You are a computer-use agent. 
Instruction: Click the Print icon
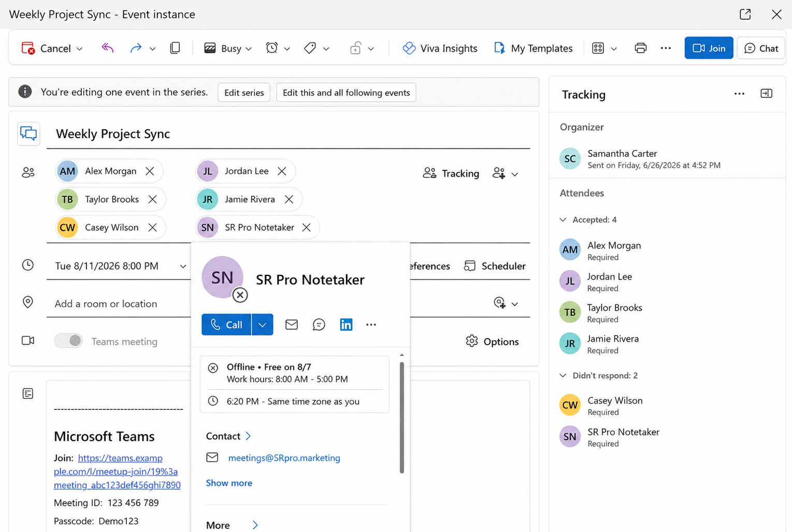click(x=641, y=48)
